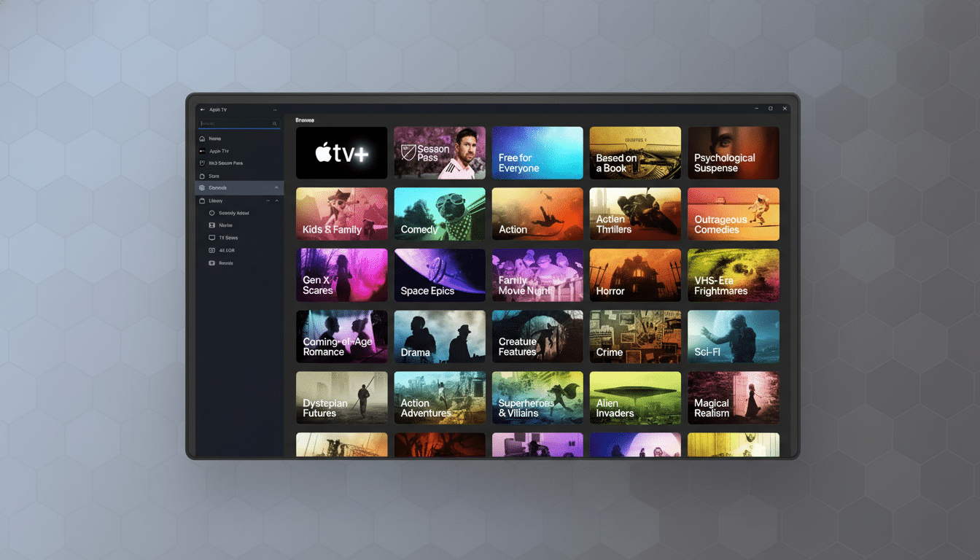Click the back arrow at top of sidebar

click(201, 109)
